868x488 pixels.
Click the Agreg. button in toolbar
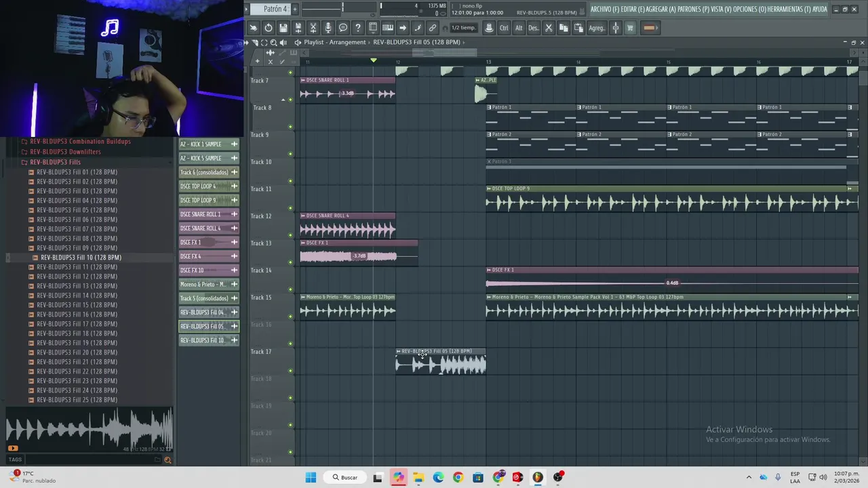click(597, 28)
